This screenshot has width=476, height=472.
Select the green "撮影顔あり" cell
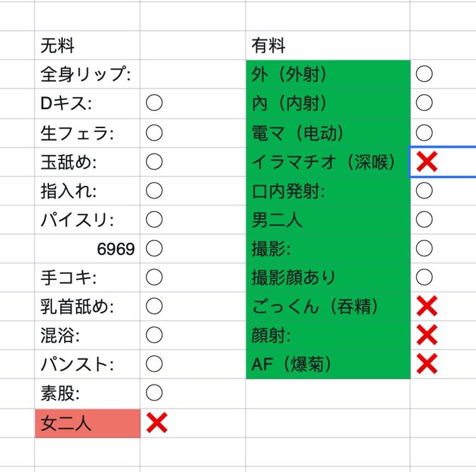(x=327, y=277)
